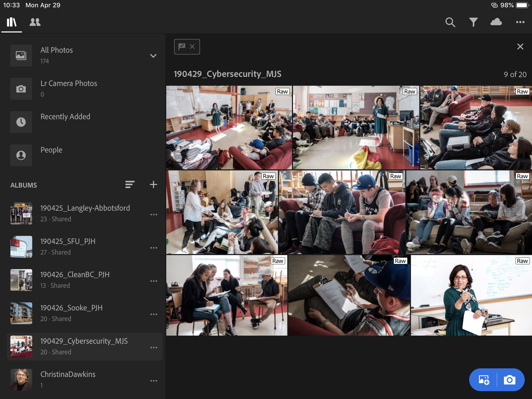Screen dimensions: 532x399
Task: Open the Recently Added collection
Action: coord(65,117)
